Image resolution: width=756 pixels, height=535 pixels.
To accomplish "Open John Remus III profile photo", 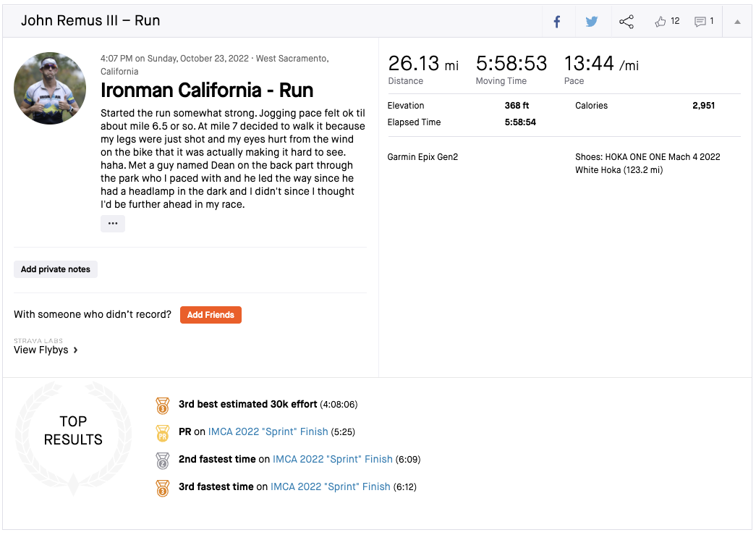I will (50, 88).
